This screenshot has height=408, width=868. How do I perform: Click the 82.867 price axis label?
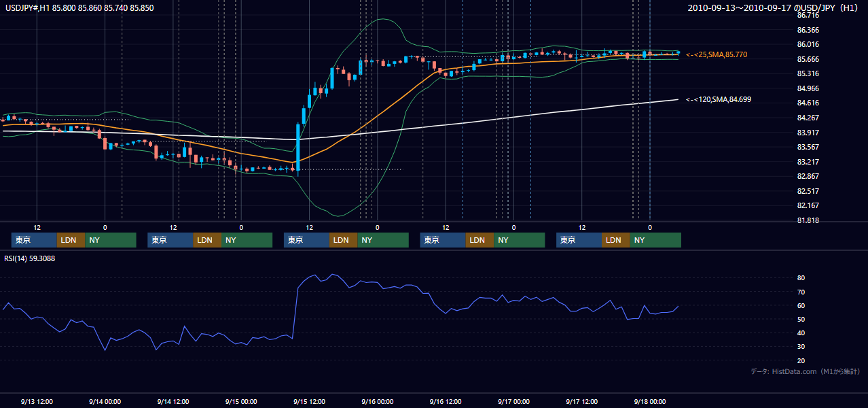coord(807,176)
